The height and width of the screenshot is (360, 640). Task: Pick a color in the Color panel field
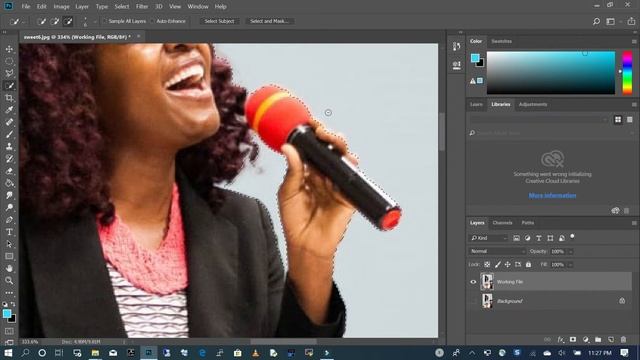coord(551,73)
